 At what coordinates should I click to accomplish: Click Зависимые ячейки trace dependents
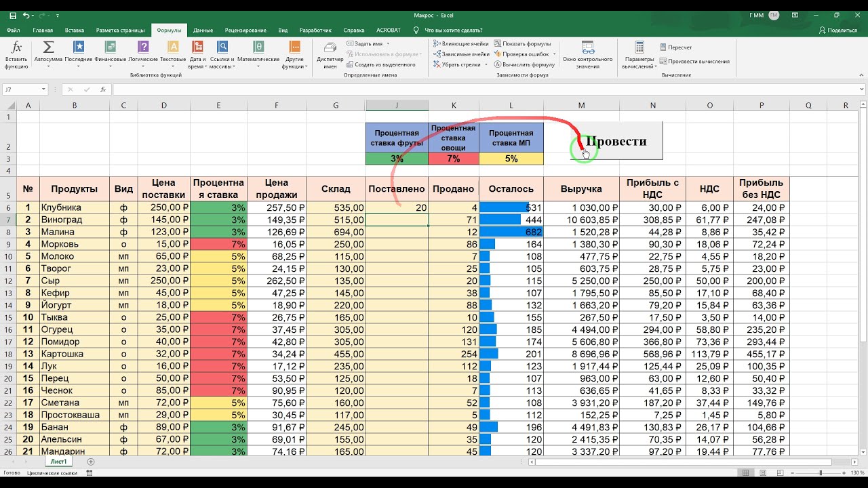click(x=461, y=54)
